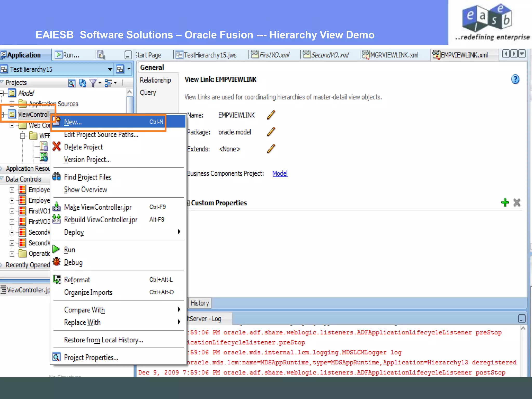Switch to FirstVO.xml tab
The image size is (532, 399).
(x=270, y=55)
